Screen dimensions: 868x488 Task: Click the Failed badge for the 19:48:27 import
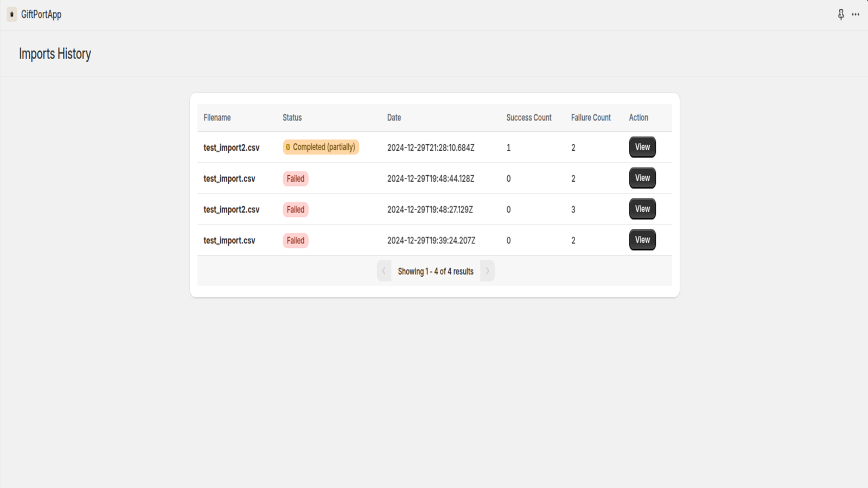click(x=296, y=210)
